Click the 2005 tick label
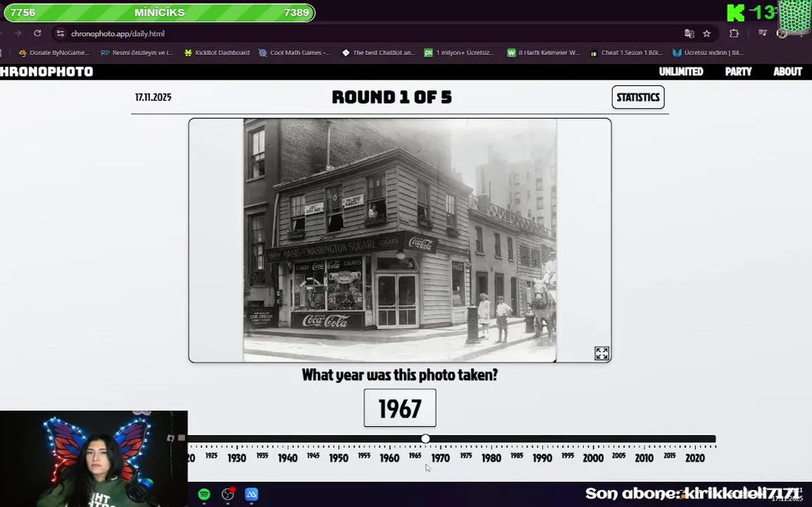The height and width of the screenshot is (507, 812). [x=619, y=456]
